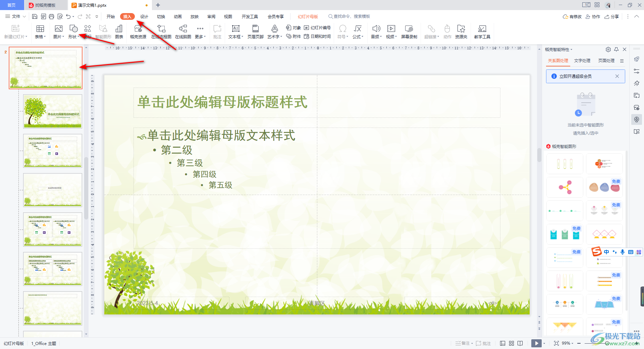Open the 切换 transitions tab

click(x=161, y=16)
